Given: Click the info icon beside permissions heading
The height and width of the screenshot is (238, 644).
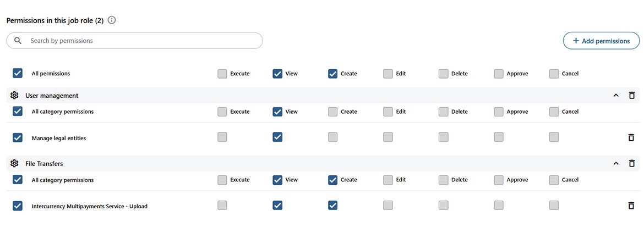Looking at the screenshot, I should (112, 20).
